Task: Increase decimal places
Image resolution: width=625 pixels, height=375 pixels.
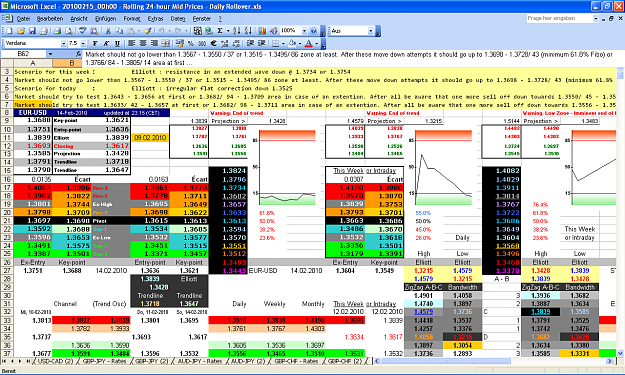Action: (x=224, y=43)
